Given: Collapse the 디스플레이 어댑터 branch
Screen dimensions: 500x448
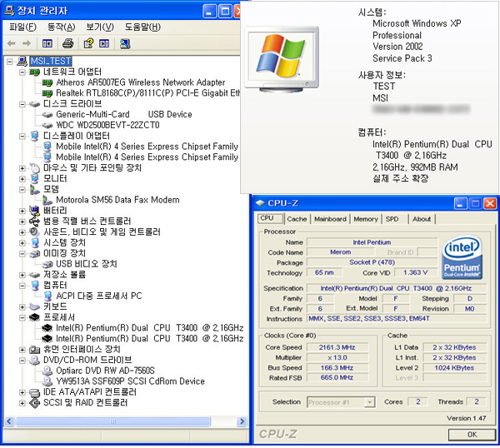Looking at the screenshot, I should (x=22, y=136).
